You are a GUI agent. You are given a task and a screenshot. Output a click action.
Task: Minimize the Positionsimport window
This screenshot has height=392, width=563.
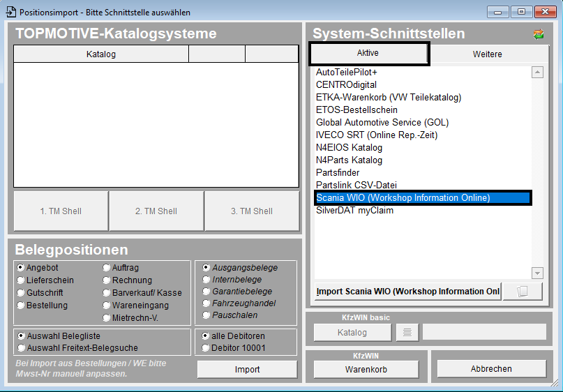click(497, 12)
